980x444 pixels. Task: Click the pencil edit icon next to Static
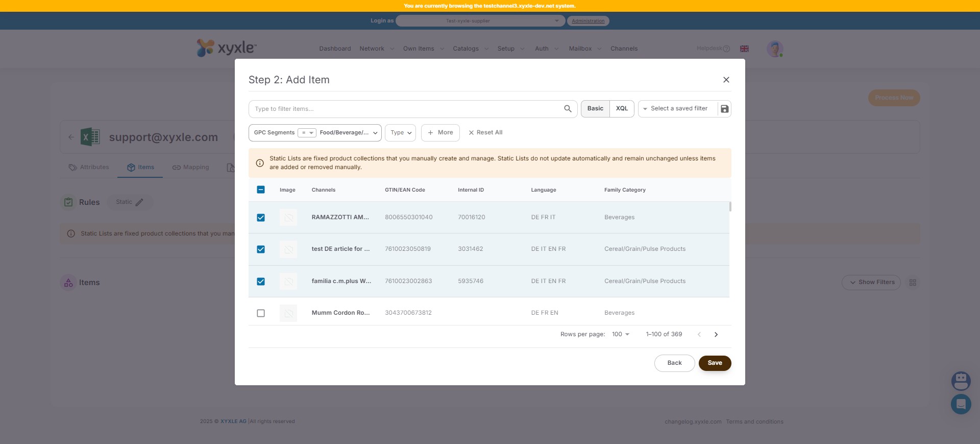click(139, 202)
